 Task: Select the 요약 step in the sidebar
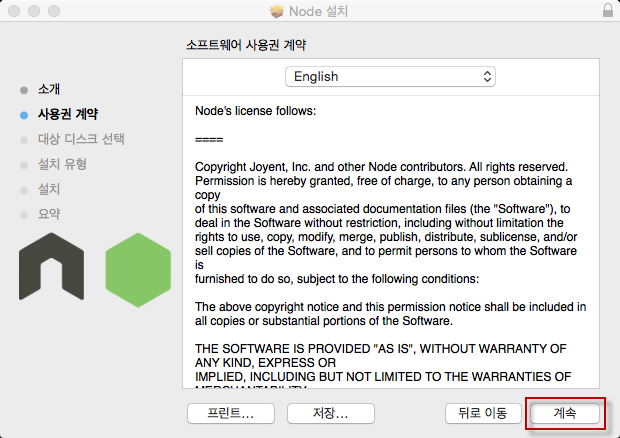(x=49, y=214)
